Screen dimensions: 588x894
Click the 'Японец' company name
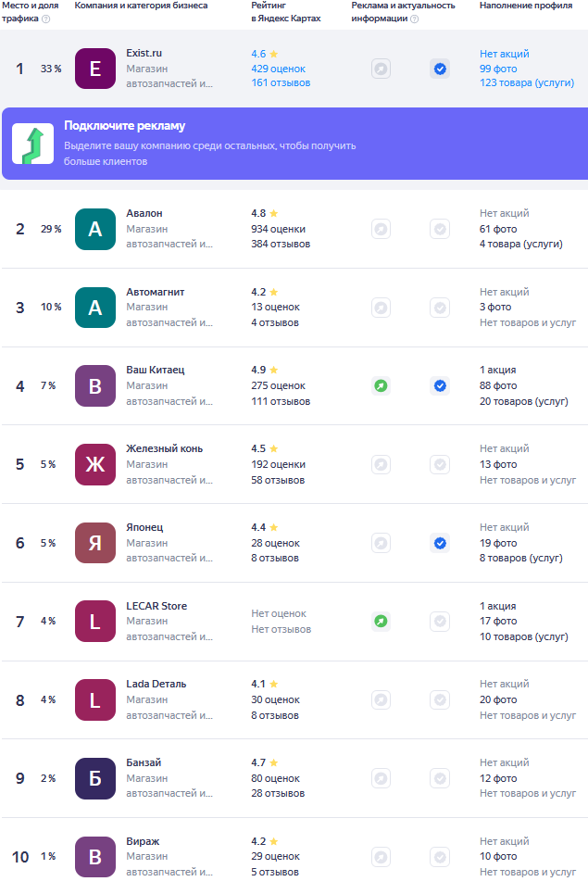[x=144, y=527]
